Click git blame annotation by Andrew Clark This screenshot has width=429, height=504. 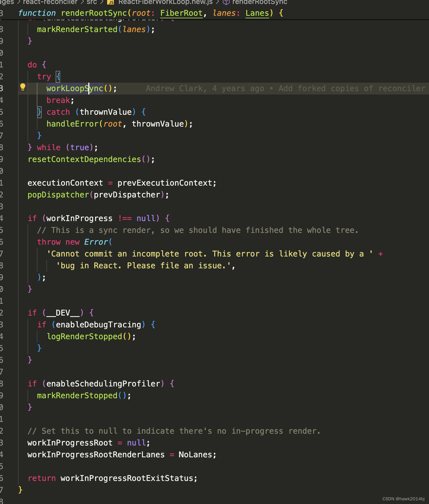click(286, 88)
